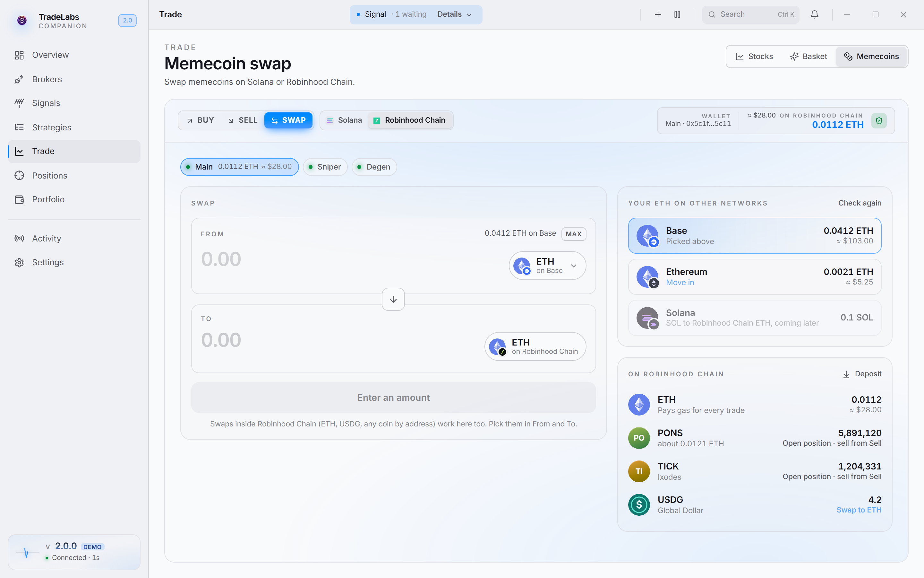This screenshot has height=578, width=924.
Task: Choose the Robinhood Chain toggle
Action: pos(410,120)
